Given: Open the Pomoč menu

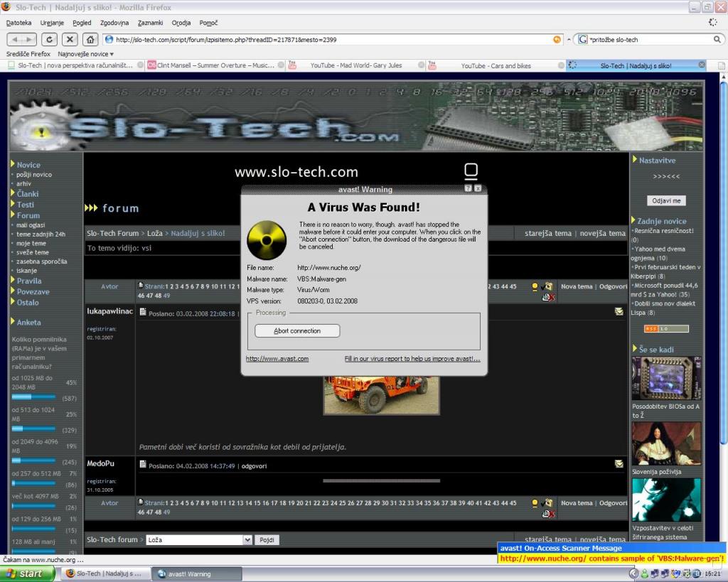Looking at the screenshot, I should [x=208, y=23].
